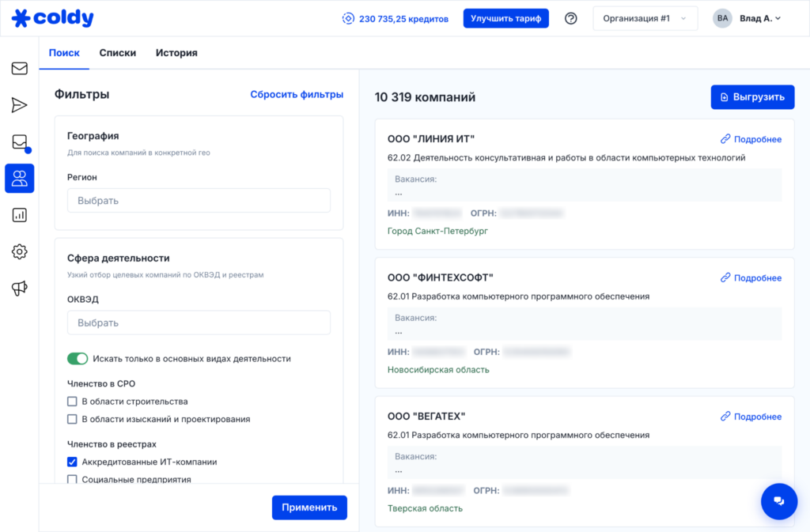Click link icon for ООО "ЛИНИЯ ИТ"
810x532 pixels.
point(726,139)
